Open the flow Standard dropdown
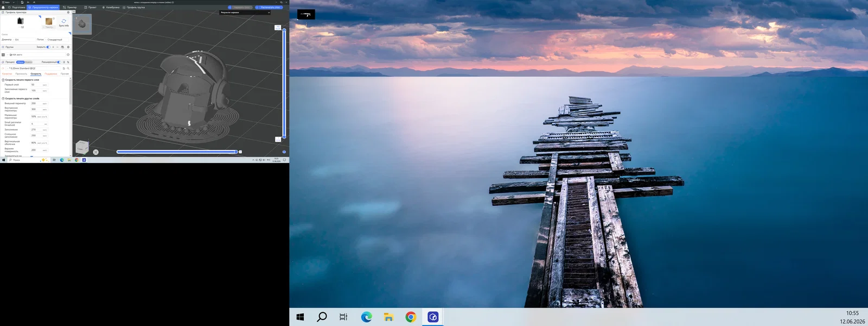The height and width of the screenshot is (326, 868). click(x=56, y=40)
